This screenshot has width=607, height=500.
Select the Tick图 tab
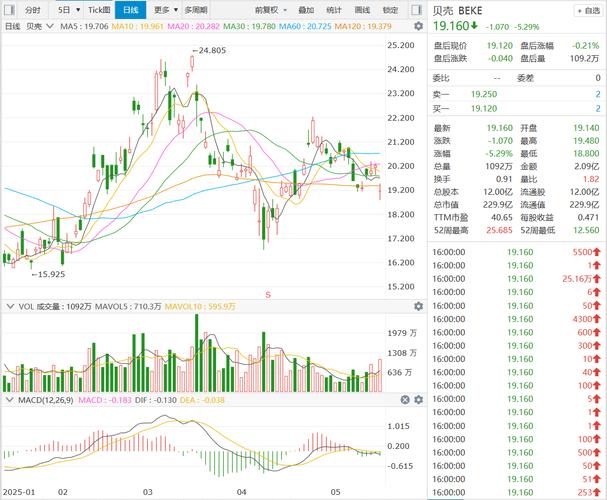[x=98, y=9]
